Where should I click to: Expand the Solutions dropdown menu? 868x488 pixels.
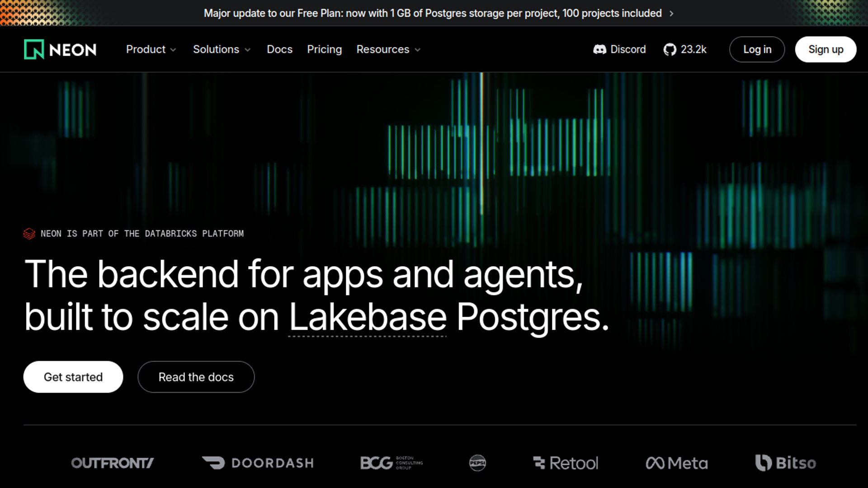[x=222, y=49]
